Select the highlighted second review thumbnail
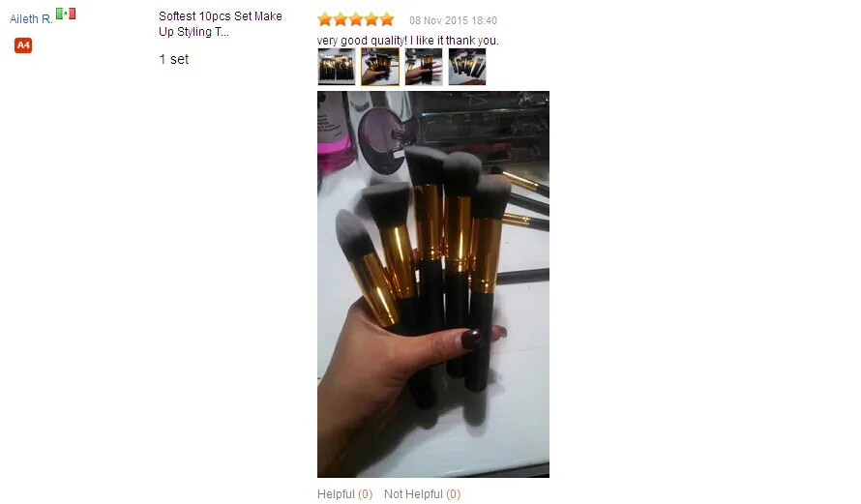The image size is (861, 504). click(380, 67)
